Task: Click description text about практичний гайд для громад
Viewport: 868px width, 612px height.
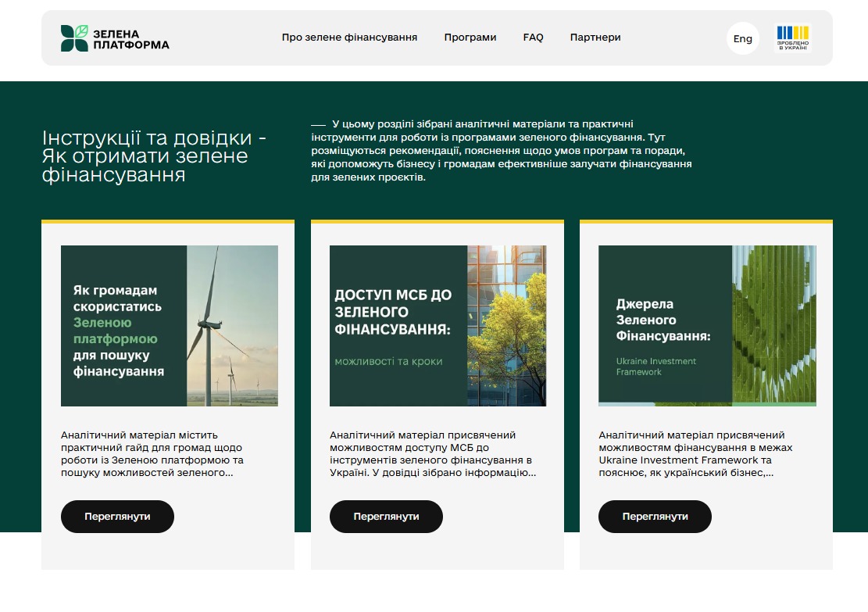Action: tap(152, 453)
